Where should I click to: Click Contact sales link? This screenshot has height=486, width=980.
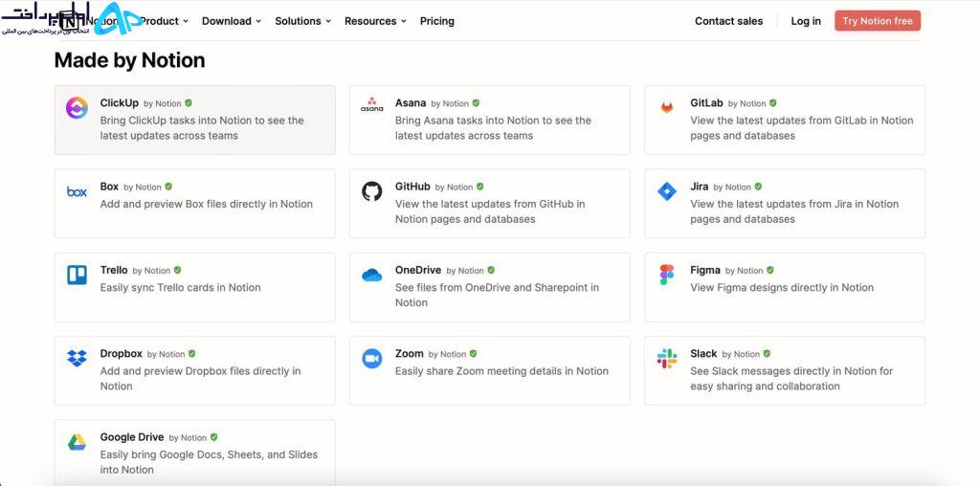(x=728, y=21)
